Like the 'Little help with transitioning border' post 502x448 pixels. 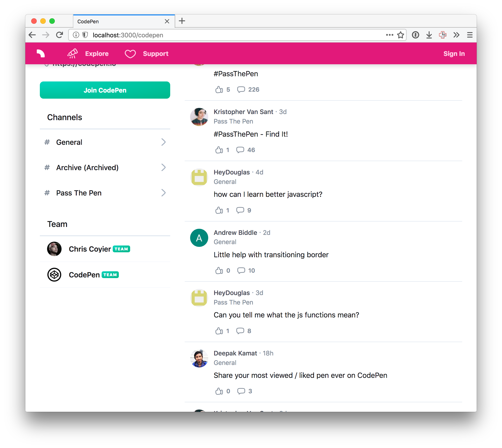(x=219, y=271)
